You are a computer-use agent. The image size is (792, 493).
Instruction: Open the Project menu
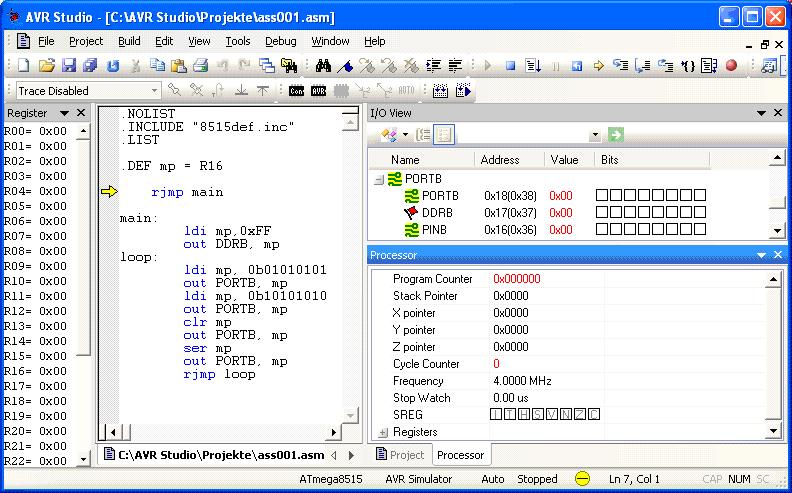click(x=86, y=41)
